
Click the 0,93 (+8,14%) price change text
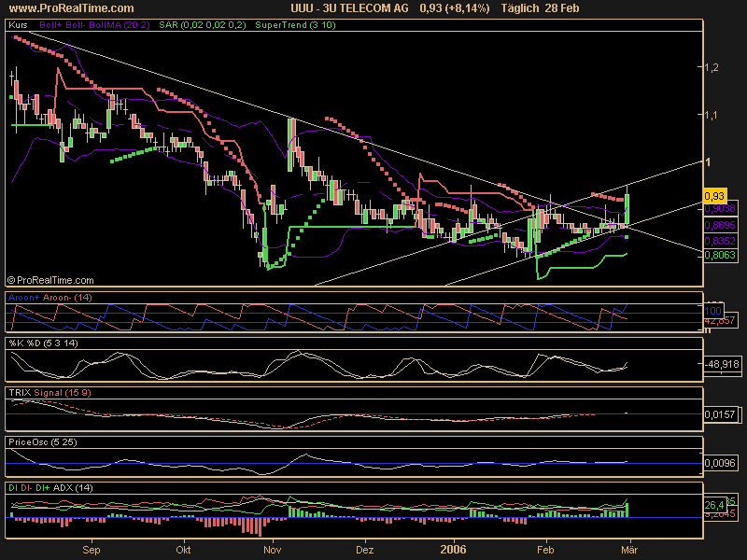click(455, 8)
